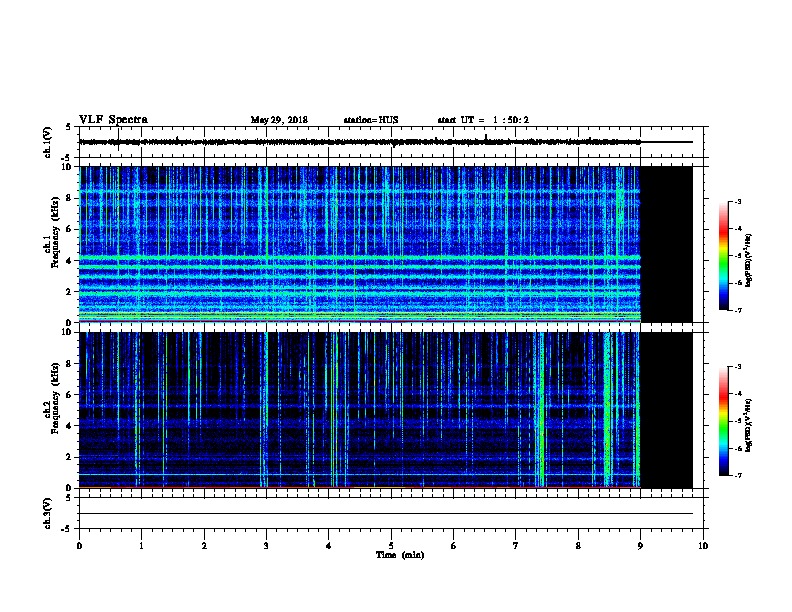Click the "station=HUS" label

click(371, 120)
